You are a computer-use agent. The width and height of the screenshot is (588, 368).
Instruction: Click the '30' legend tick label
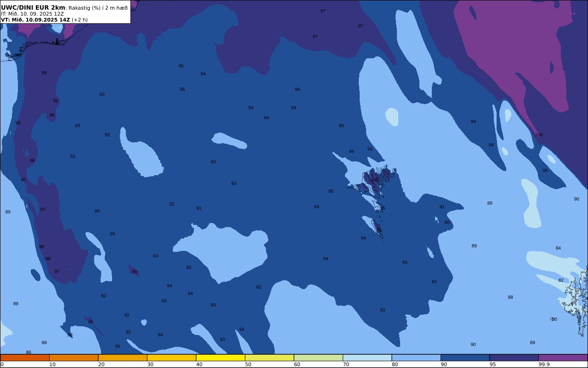pos(150,364)
